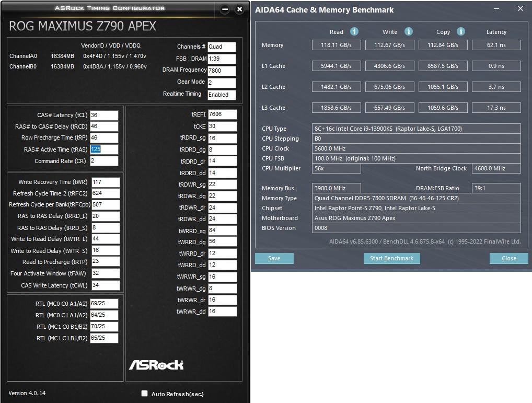Select the RTL (MC1 C0 B1/B2) field
The width and height of the screenshot is (532, 403).
tap(104, 327)
